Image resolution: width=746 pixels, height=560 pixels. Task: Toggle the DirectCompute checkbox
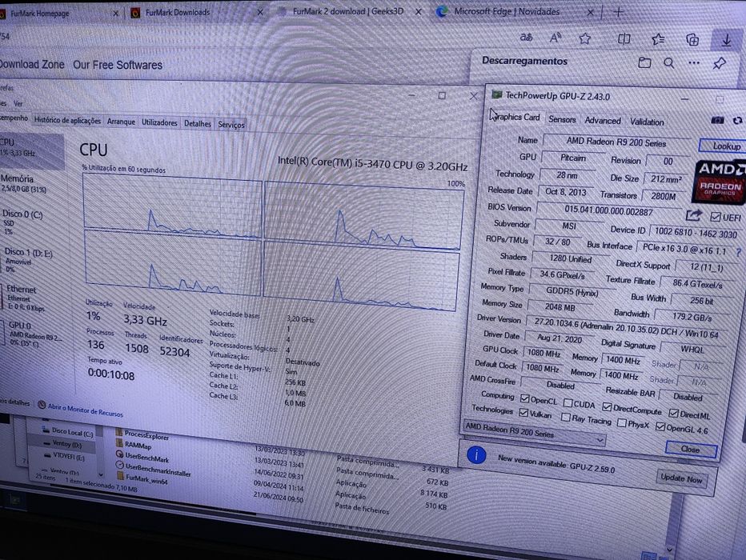[607, 406]
